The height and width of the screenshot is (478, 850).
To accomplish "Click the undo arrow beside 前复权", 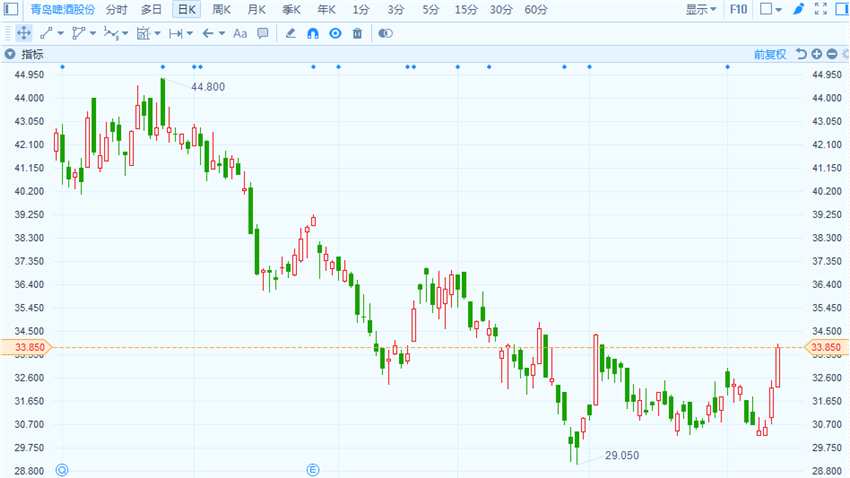I will [801, 54].
